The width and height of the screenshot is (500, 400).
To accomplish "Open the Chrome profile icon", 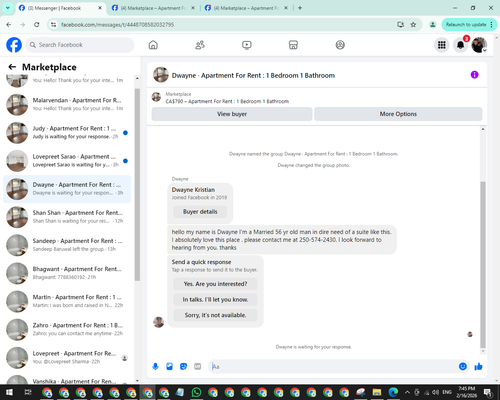I will coord(433,24).
